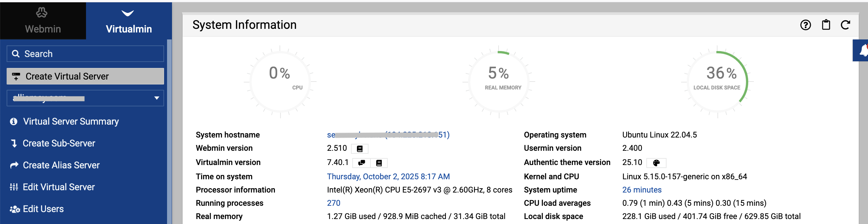
Task: Select Create Alias Server in sidebar
Action: pos(61,165)
